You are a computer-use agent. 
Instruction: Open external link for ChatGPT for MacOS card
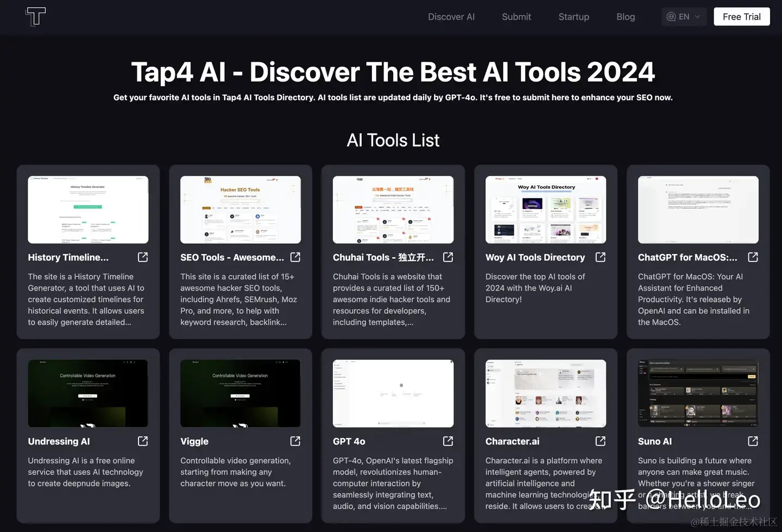point(753,257)
